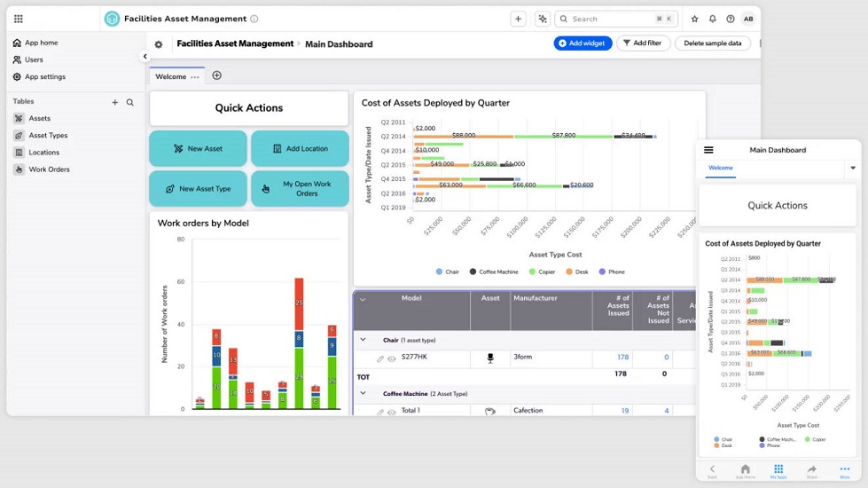Screen dimensions: 868x488
Task: Click the favorites star icon
Action: 694,19
